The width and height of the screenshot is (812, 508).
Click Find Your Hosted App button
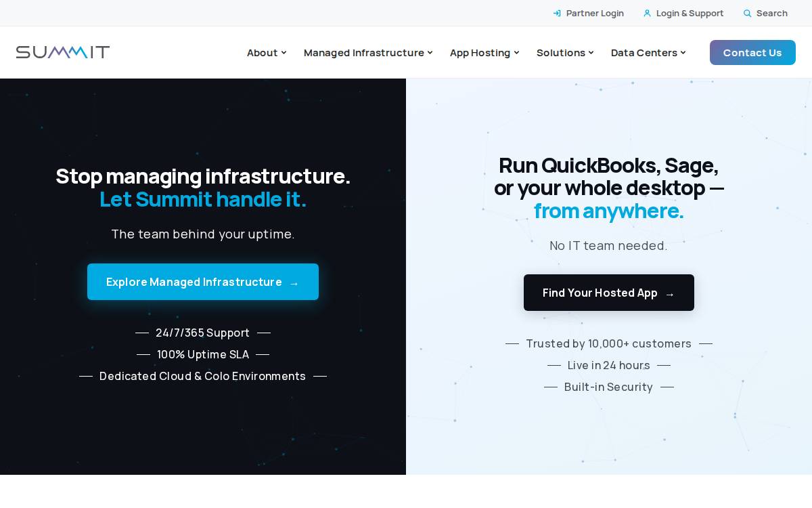(x=609, y=293)
